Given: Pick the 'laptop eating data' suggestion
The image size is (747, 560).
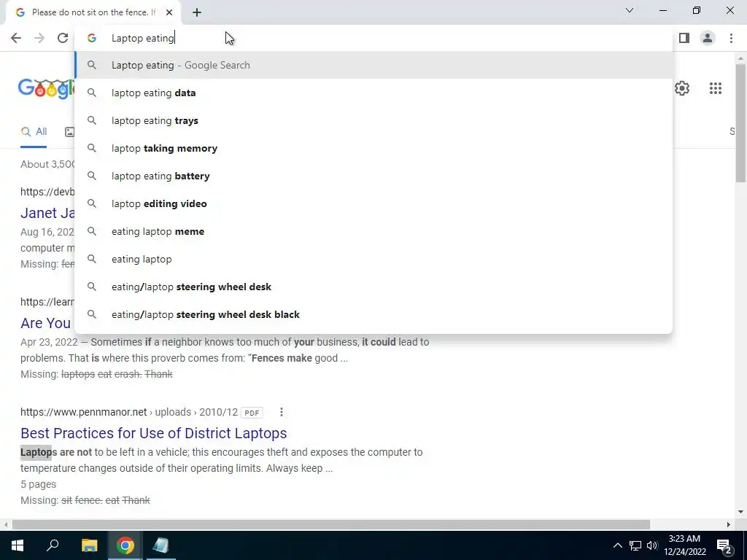Looking at the screenshot, I should [373, 93].
